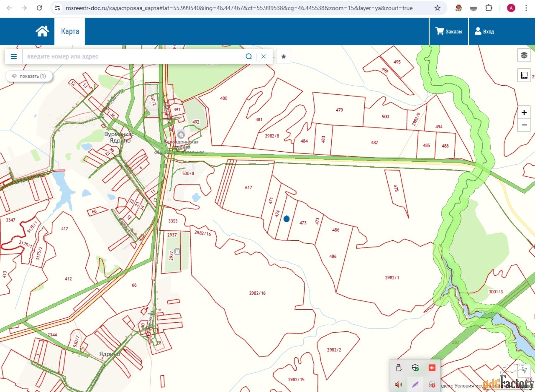Viewport: 535px width, 392px height.
Task: Select parcel labeled 2982/8
Action: coord(272,136)
